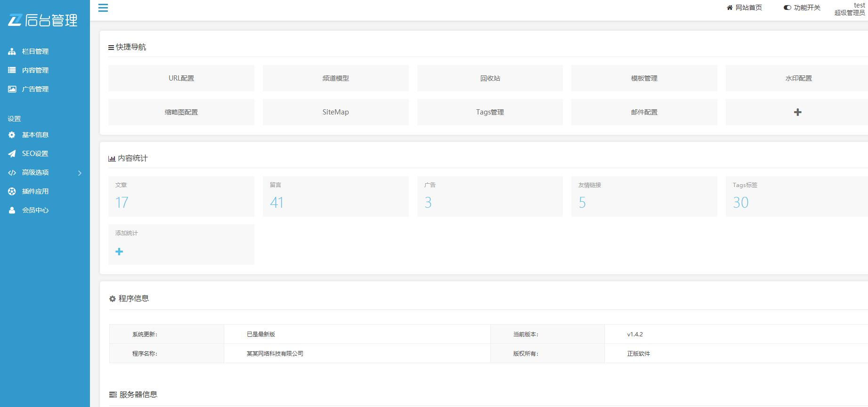Viewport: 868px width, 407px height.
Task: Click the plus icon in quick navigation
Action: (797, 112)
